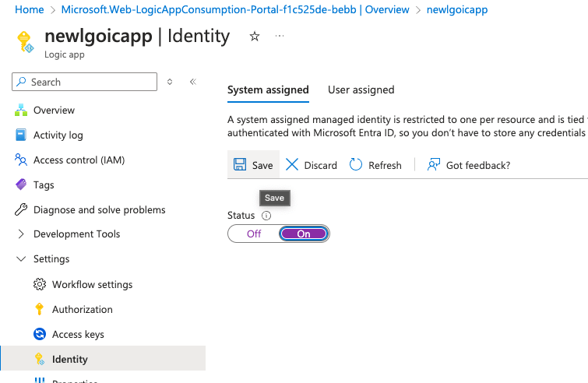Click the Refresh circular arrow icon
588x383 pixels.
[x=356, y=165]
